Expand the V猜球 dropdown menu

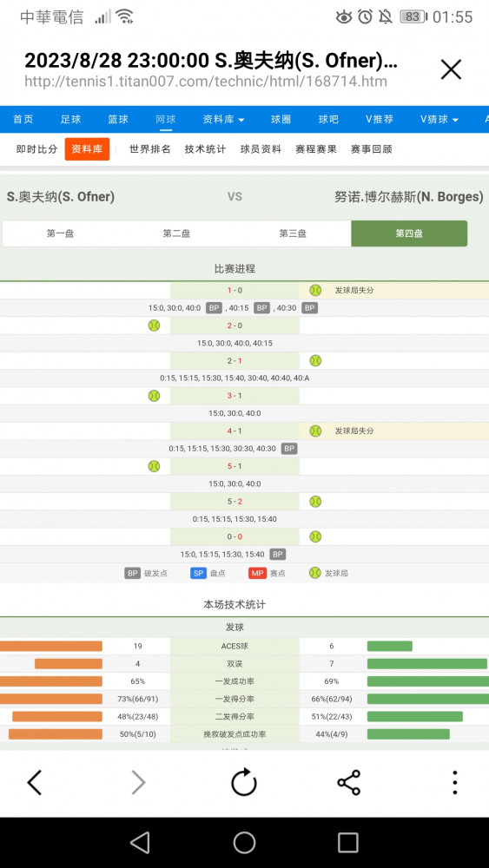(x=439, y=119)
